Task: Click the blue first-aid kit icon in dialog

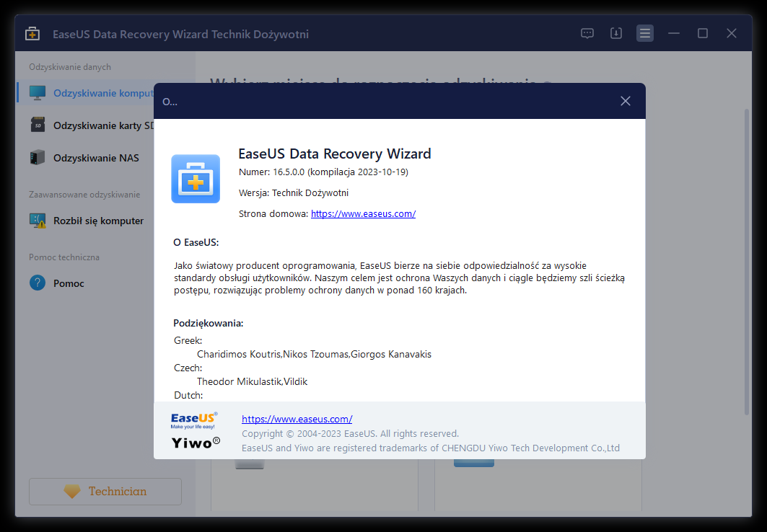Action: pyautogui.click(x=195, y=179)
